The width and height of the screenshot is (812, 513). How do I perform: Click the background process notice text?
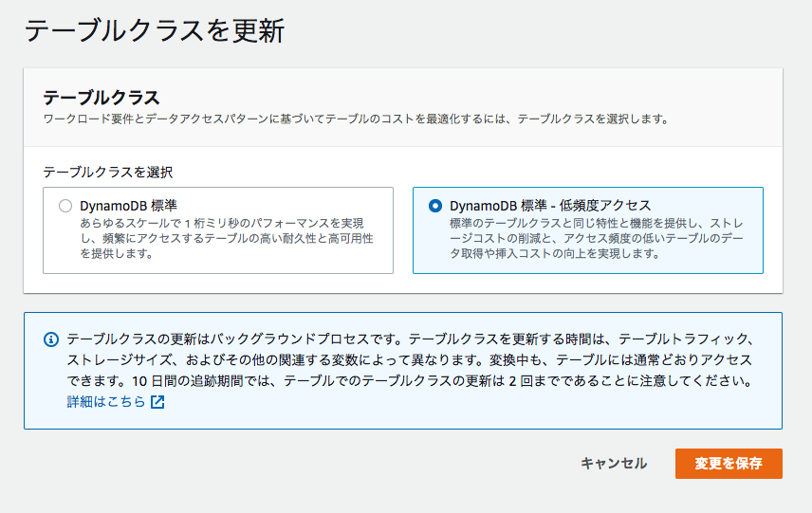[x=410, y=360]
